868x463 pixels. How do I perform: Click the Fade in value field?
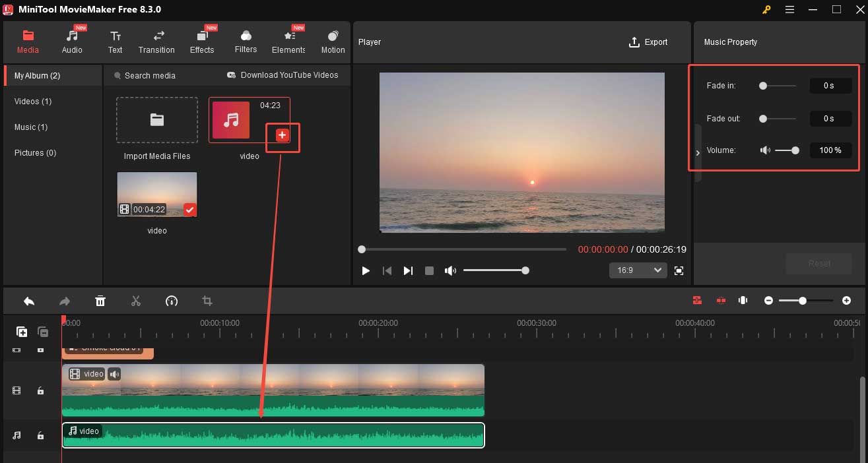click(x=830, y=86)
